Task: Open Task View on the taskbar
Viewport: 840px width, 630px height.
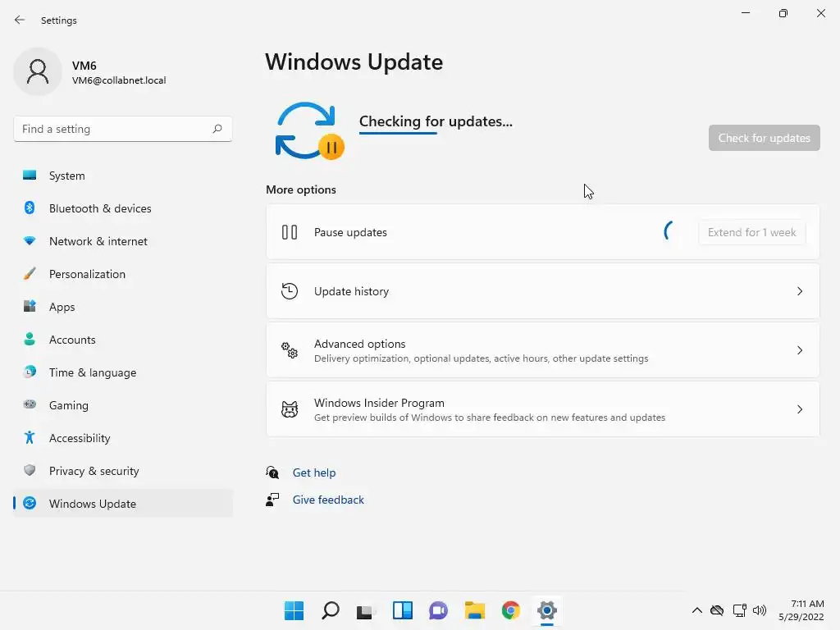Action: click(x=366, y=610)
